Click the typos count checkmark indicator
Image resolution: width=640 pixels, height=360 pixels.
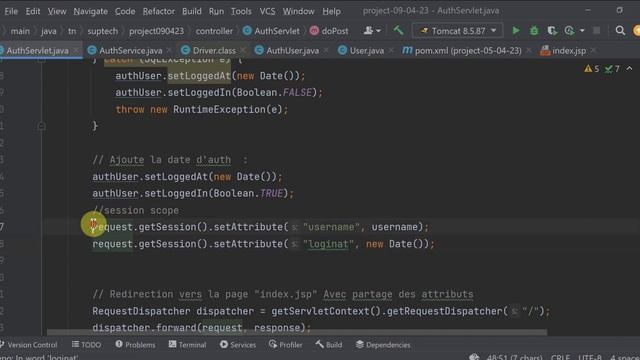(612, 69)
